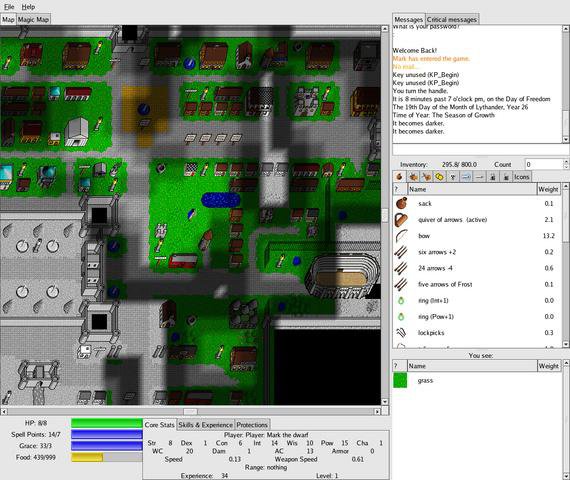Click the inventory list scroll-up arrow
Screen dimensions: 570x480
tap(566, 187)
